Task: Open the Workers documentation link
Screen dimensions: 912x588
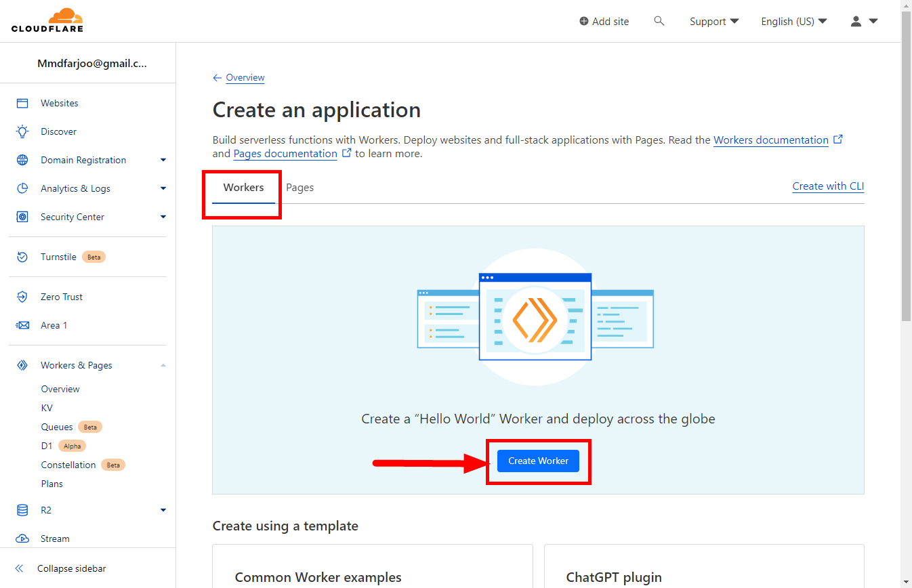Action: point(771,140)
